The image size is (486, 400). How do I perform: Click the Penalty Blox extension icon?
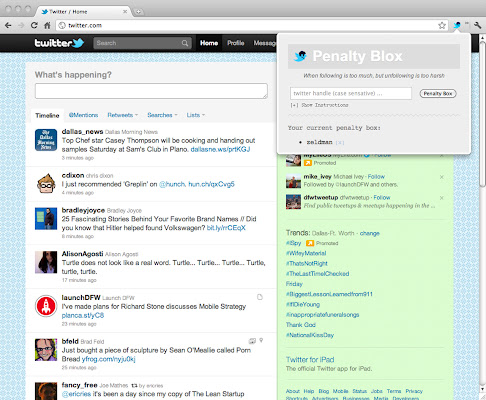(x=457, y=25)
